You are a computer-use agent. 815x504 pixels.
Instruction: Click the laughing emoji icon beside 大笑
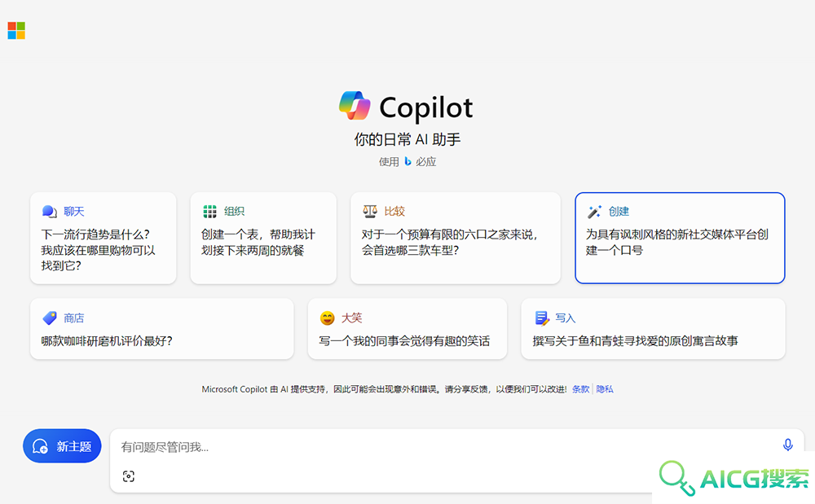pos(327,318)
